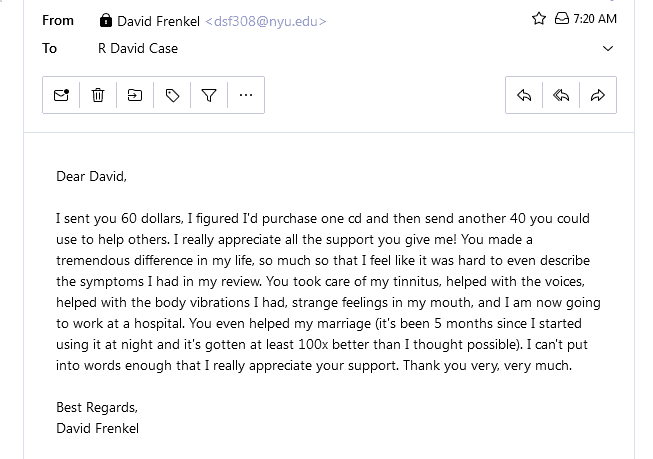Image resolution: width=653 pixels, height=459 pixels.
Task: Star this email
Action: tap(539, 19)
